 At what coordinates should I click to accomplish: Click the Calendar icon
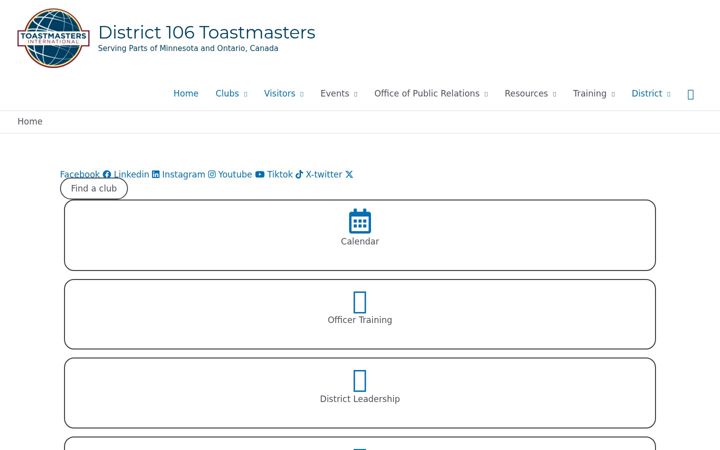[360, 221]
